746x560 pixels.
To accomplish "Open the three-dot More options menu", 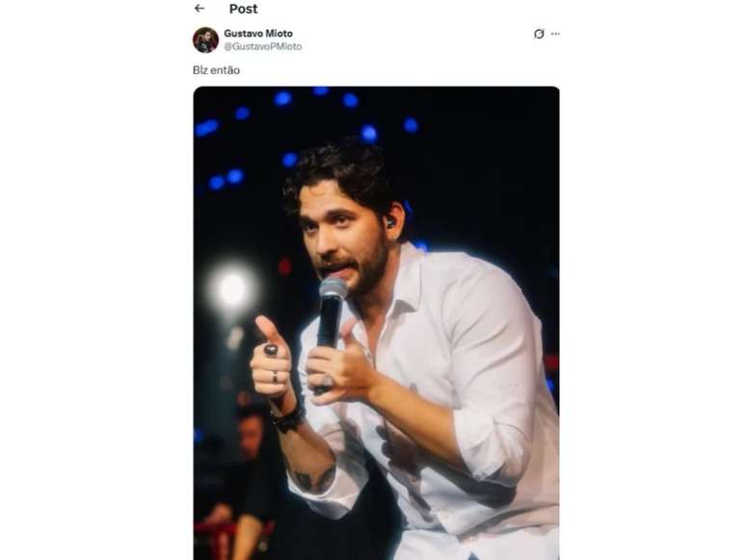I will 555,34.
